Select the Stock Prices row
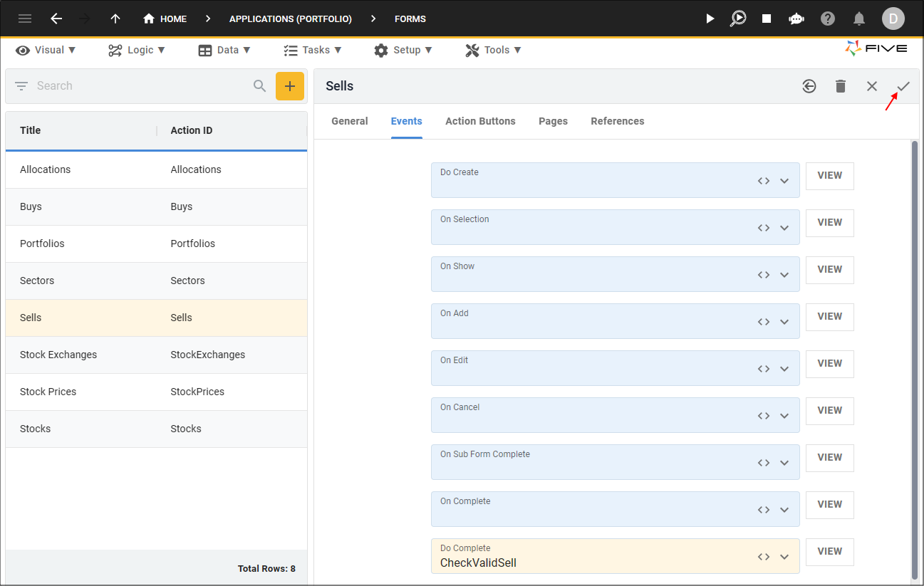Image resolution: width=924 pixels, height=586 pixels. tap(156, 392)
